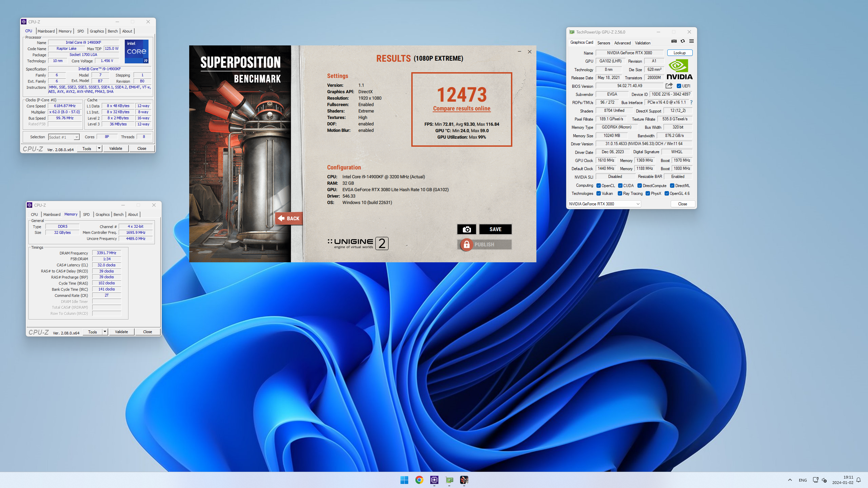868x488 pixels.
Task: Open the NVIDIA GeForce RTX 3080 dropdown
Action: click(x=604, y=204)
